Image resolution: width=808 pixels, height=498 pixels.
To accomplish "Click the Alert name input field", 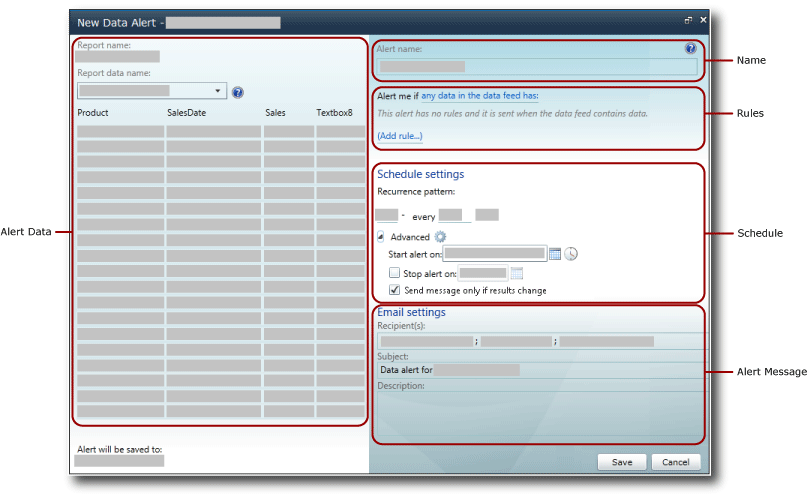I will tap(536, 67).
